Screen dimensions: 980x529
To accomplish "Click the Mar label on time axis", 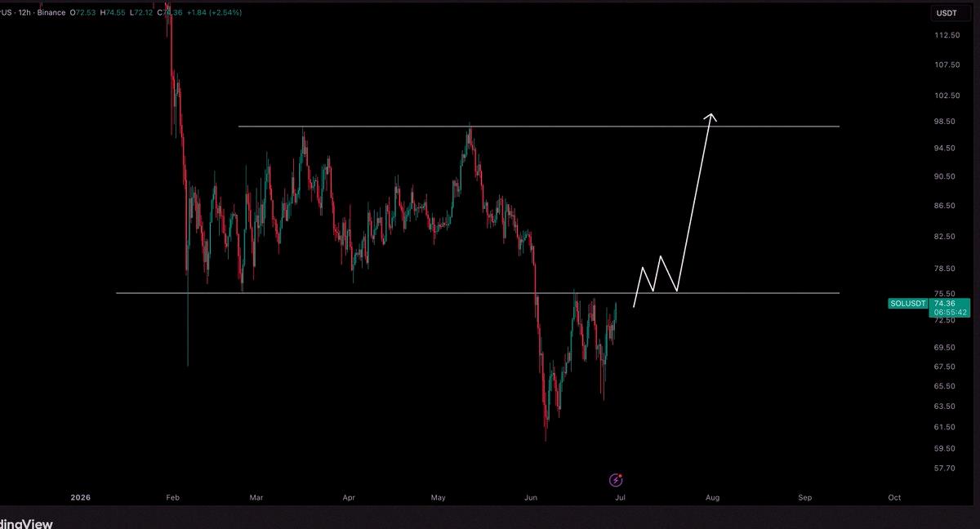I will [257, 498].
